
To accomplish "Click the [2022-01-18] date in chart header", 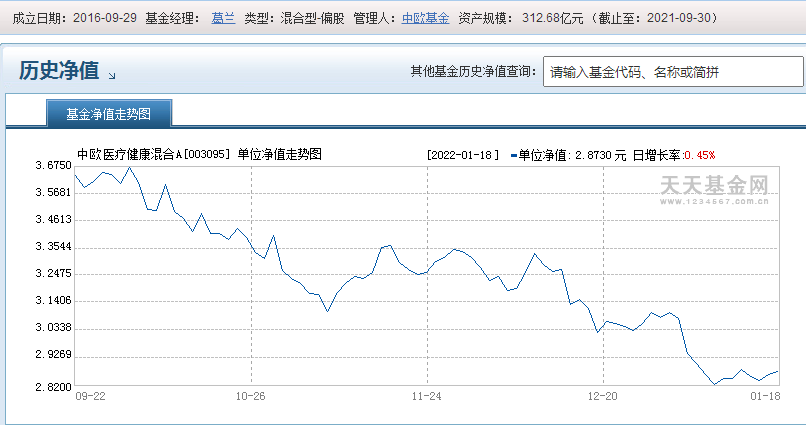I will pos(462,155).
